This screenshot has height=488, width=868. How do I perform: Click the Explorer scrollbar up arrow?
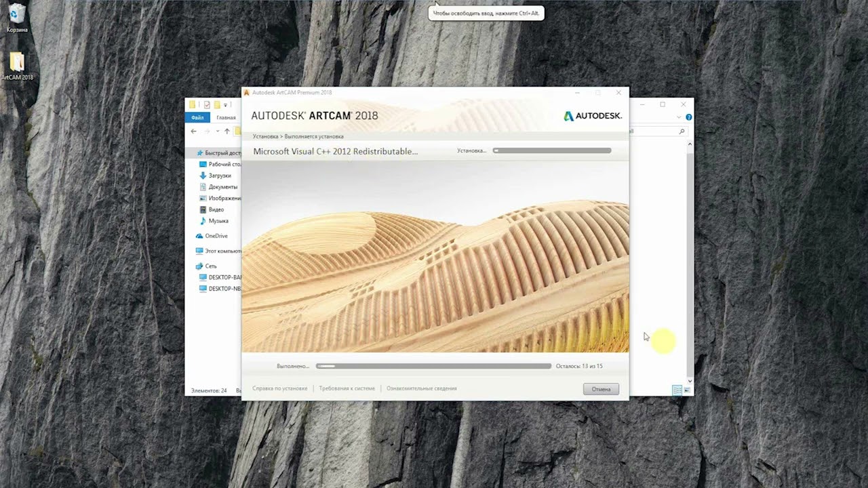(690, 144)
